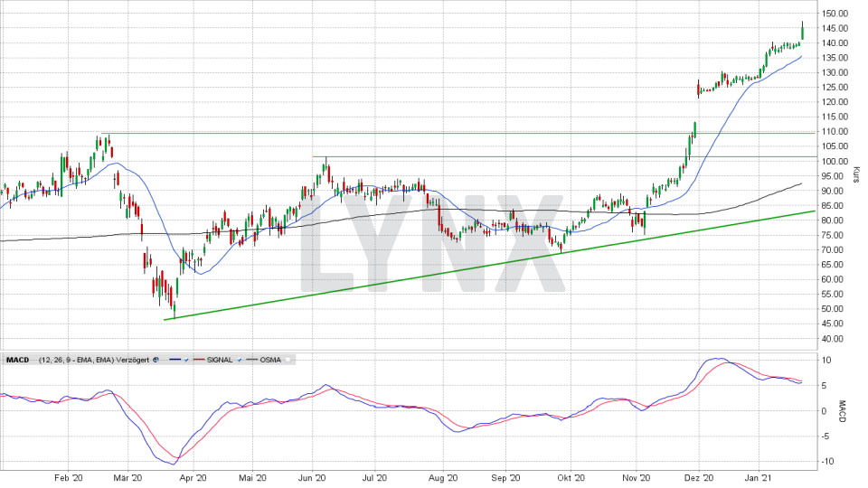Click the Kurs axis title
The image size is (868, 488).
(x=856, y=174)
